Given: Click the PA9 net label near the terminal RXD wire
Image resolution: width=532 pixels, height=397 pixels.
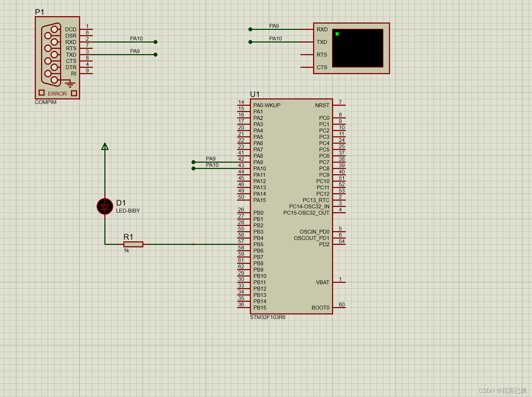Looking at the screenshot, I should [x=274, y=26].
